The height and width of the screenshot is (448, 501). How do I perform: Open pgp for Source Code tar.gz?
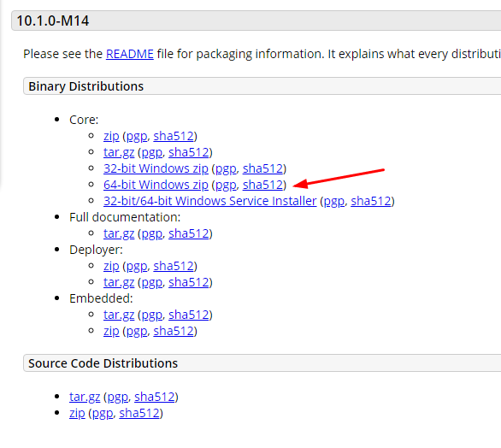pos(118,398)
